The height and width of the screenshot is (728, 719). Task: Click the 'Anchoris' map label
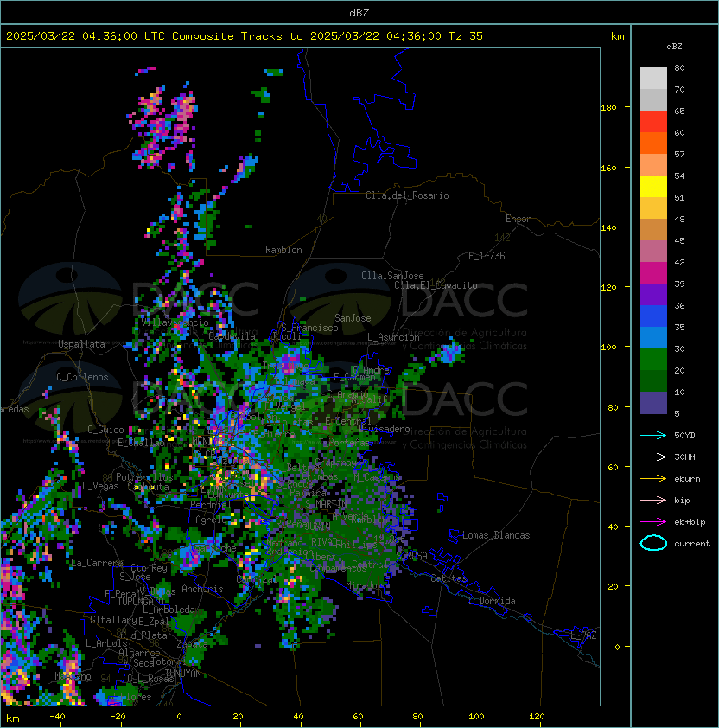202,589
